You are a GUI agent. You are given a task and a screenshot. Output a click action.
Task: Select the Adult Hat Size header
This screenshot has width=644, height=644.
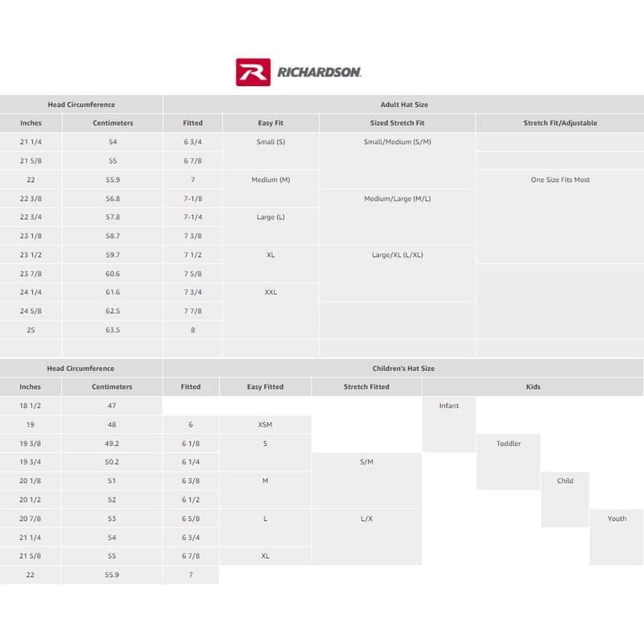pyautogui.click(x=403, y=105)
